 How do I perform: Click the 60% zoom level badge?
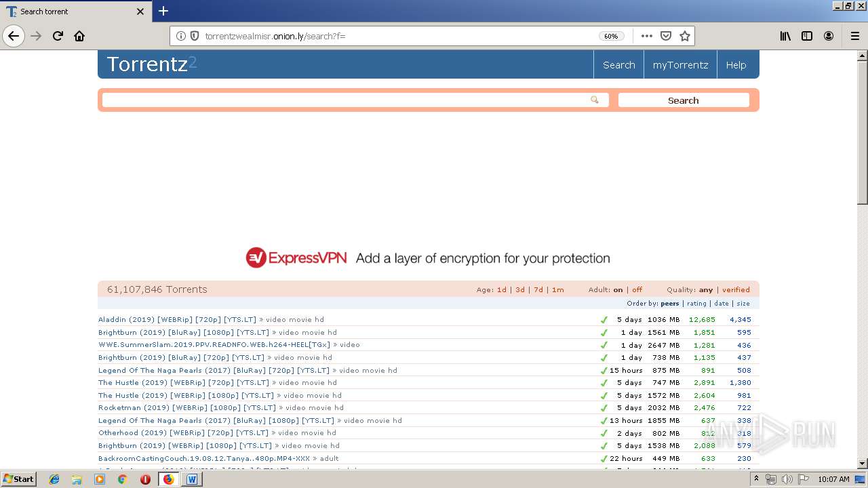611,36
